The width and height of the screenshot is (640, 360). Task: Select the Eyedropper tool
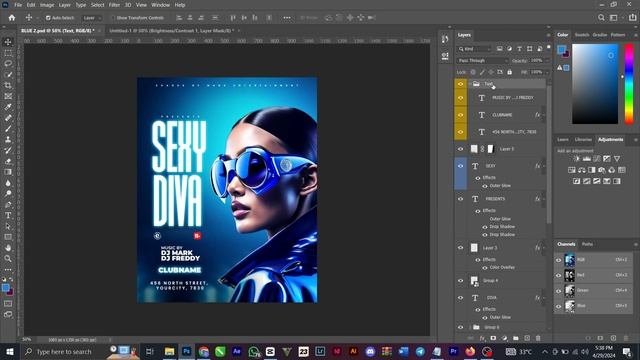[x=8, y=107]
